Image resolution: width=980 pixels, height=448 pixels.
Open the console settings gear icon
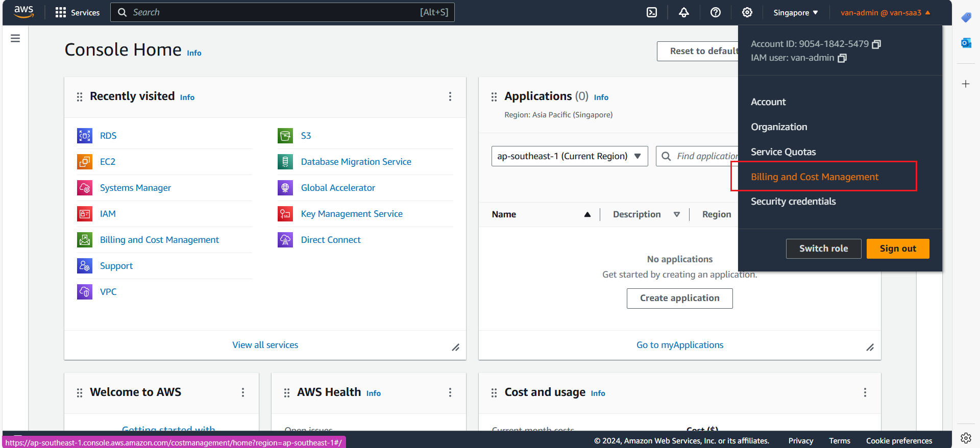point(747,12)
